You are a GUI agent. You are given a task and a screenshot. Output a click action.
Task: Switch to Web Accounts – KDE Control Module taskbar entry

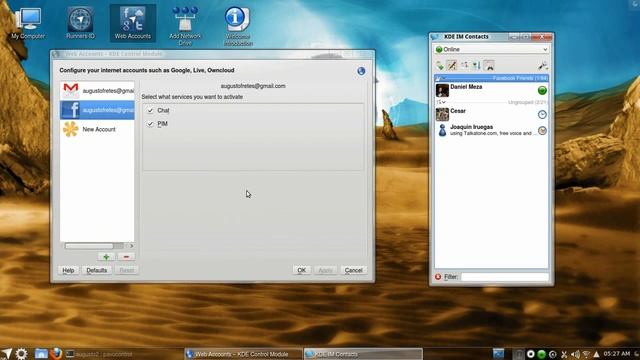coord(243,354)
